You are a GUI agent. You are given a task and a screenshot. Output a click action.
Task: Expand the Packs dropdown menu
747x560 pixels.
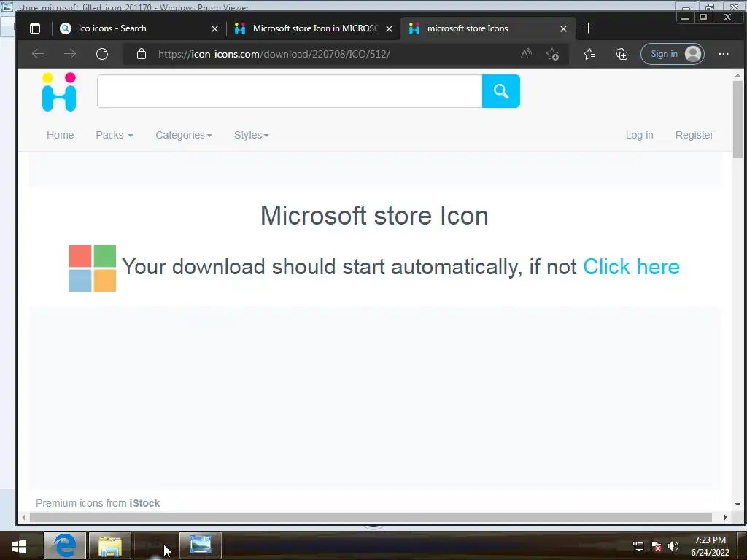[115, 135]
